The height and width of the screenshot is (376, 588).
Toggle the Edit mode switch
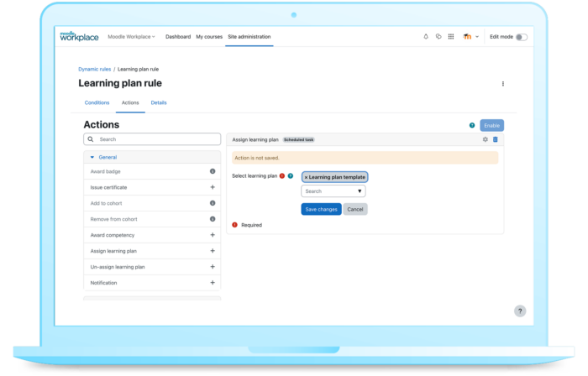tap(522, 37)
